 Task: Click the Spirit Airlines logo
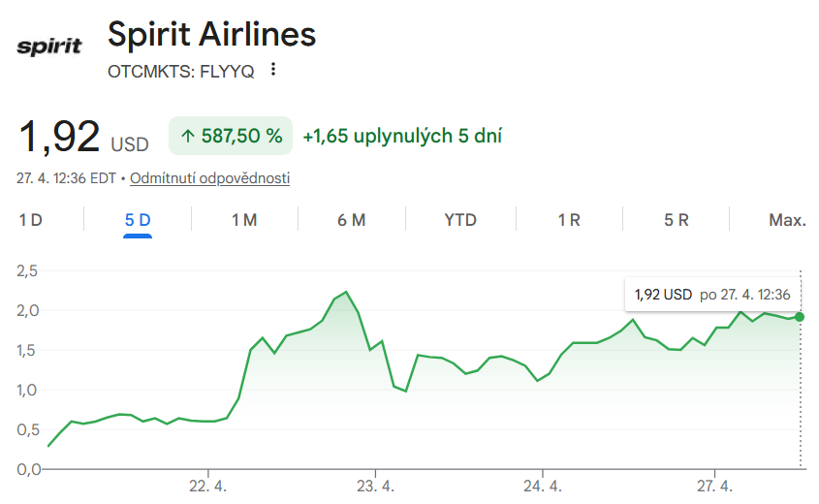(x=50, y=46)
